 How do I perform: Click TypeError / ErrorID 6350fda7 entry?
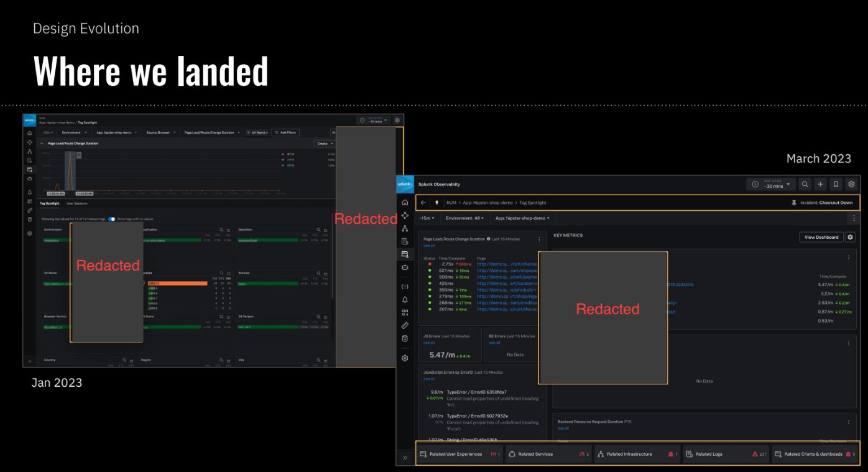[478, 392]
